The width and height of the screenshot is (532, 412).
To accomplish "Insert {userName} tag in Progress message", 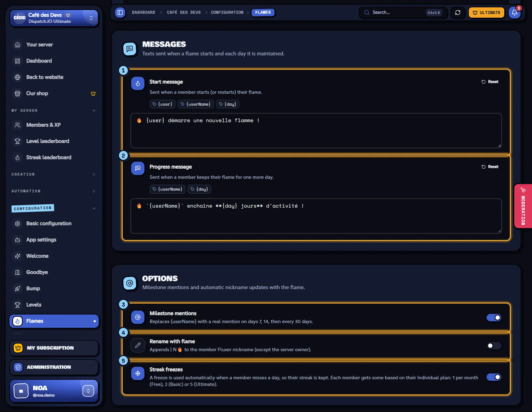I will pyautogui.click(x=167, y=189).
